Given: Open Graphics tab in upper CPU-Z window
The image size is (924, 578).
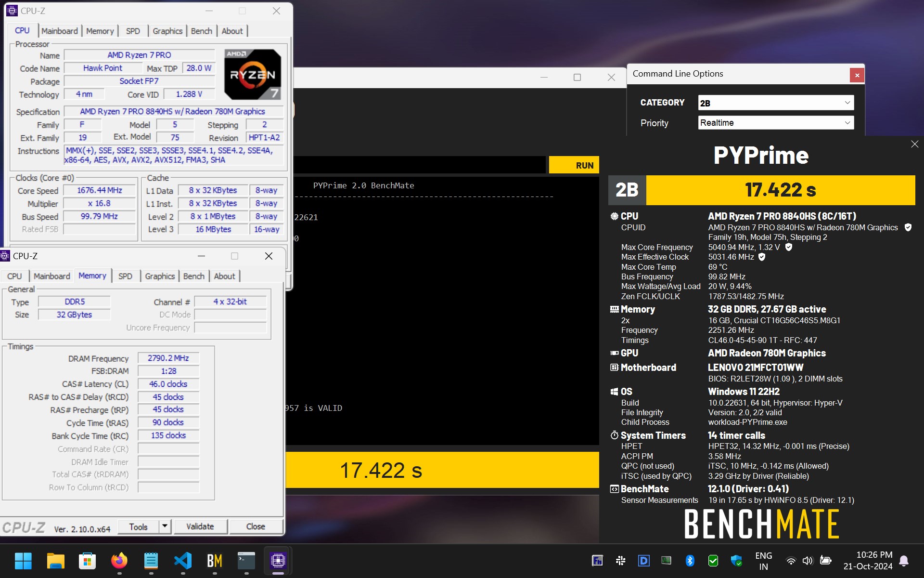Looking at the screenshot, I should tap(167, 31).
